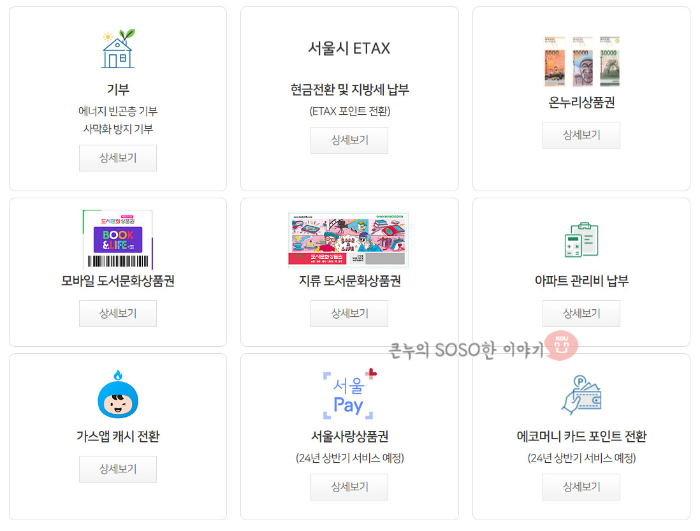The width and height of the screenshot is (700, 531).
Task: Click the pink watermark face logo
Action: coord(562,345)
